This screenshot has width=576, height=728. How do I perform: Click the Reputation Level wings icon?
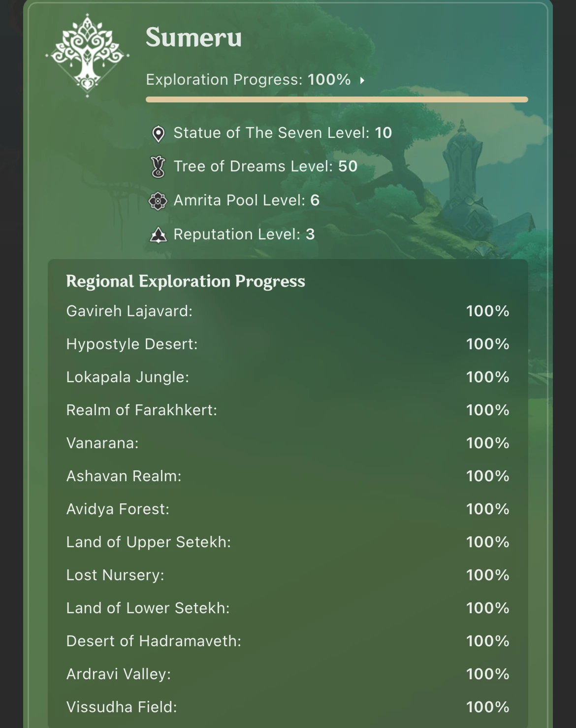coord(158,234)
